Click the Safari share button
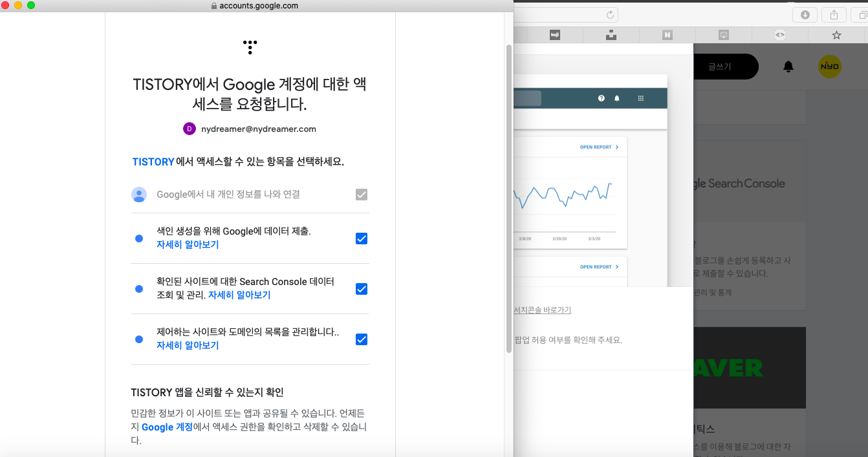 pyautogui.click(x=834, y=15)
